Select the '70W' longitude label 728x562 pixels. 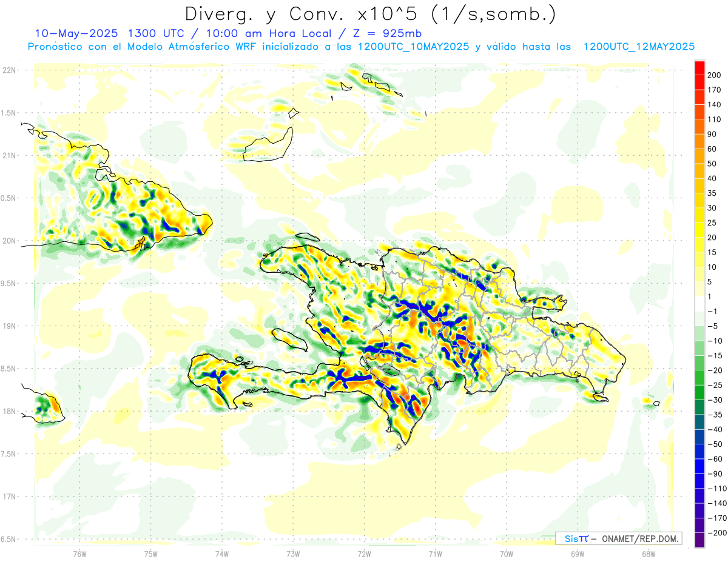[507, 554]
